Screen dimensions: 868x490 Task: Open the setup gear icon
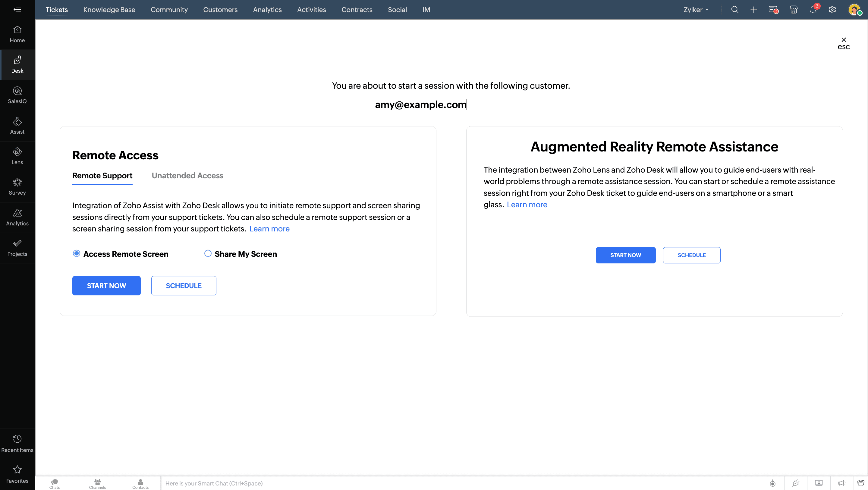(832, 10)
